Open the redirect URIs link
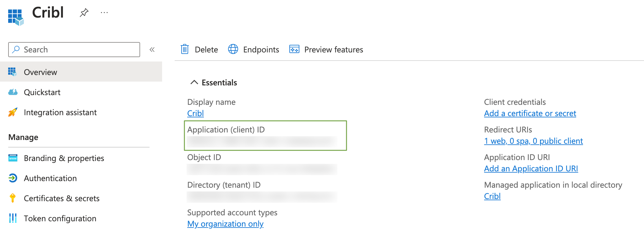Screen dimensions: 644x231 tap(533, 141)
